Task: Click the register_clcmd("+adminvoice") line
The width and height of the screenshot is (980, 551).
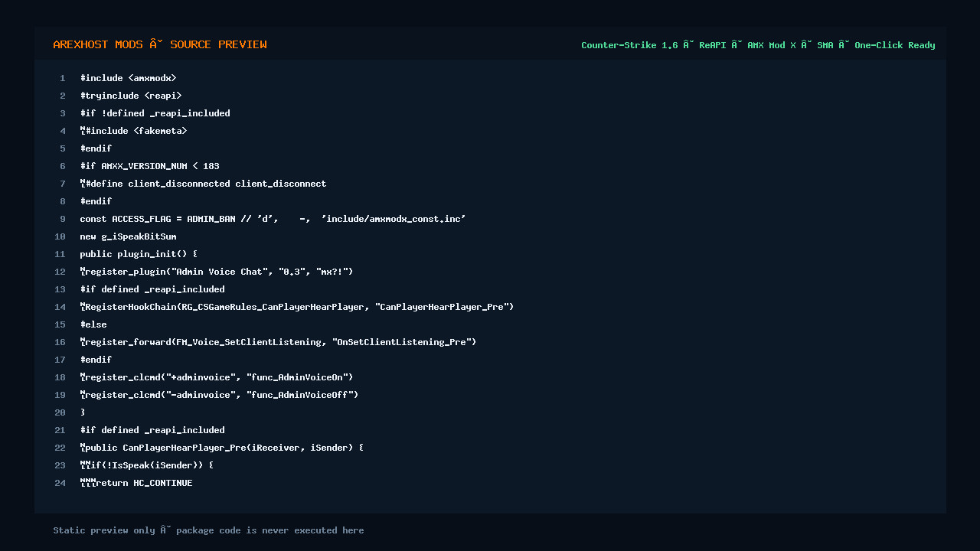Action: 217,377
